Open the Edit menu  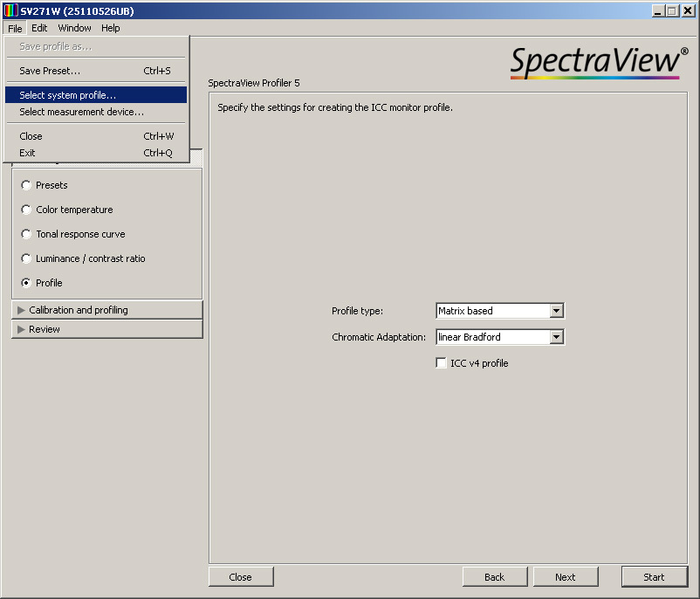point(39,28)
